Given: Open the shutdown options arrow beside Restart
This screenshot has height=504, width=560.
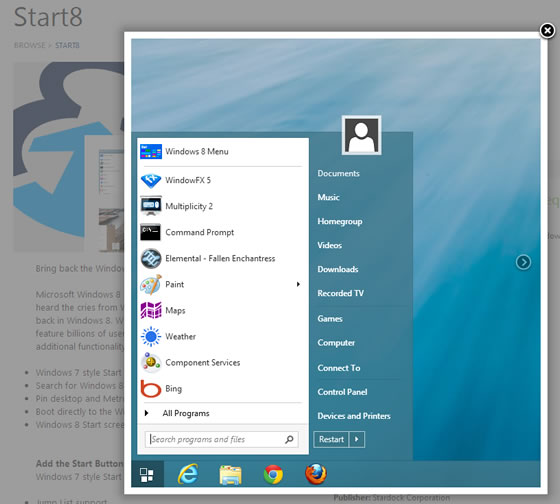Looking at the screenshot, I should [357, 439].
